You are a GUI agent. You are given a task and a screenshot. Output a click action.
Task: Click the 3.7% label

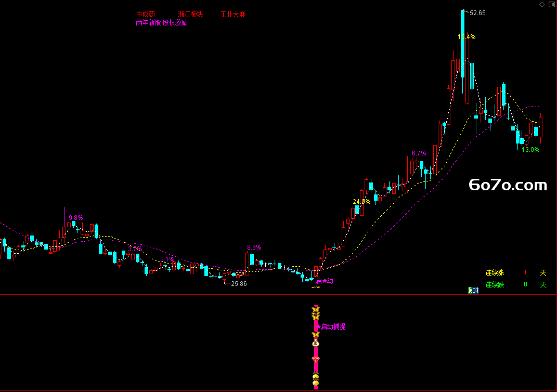click(x=135, y=249)
